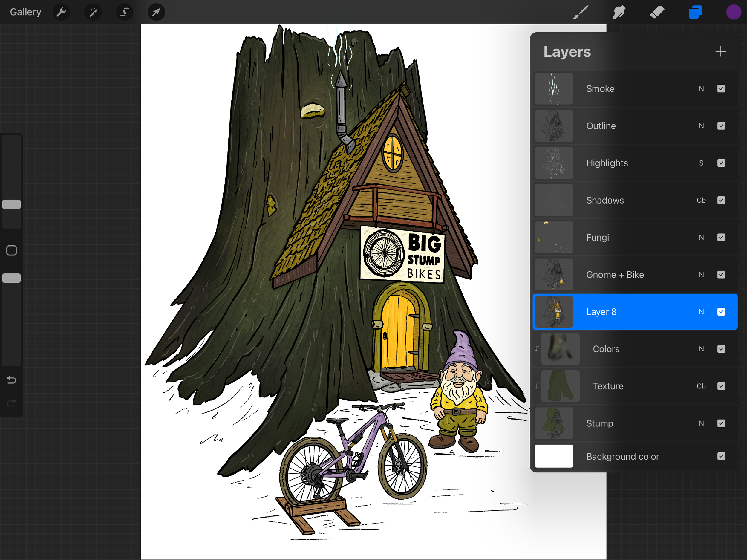Tap the undo arrow in sidebar
The width and height of the screenshot is (747, 560).
(11, 380)
